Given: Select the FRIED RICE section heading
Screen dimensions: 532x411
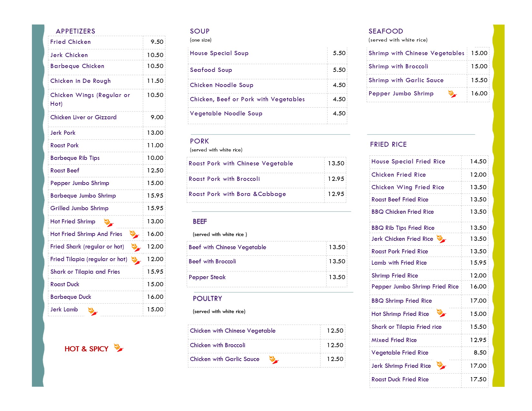Looking at the screenshot, I should tap(388, 144).
